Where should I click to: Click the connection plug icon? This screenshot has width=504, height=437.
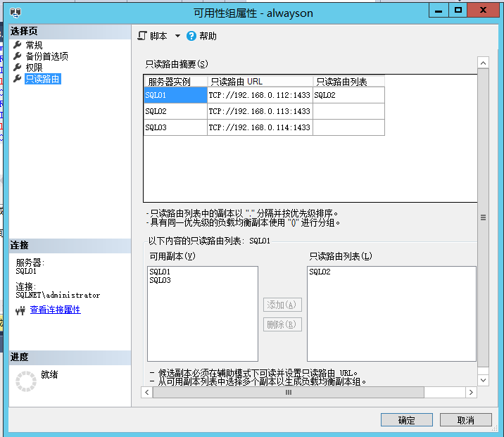[x=20, y=310]
